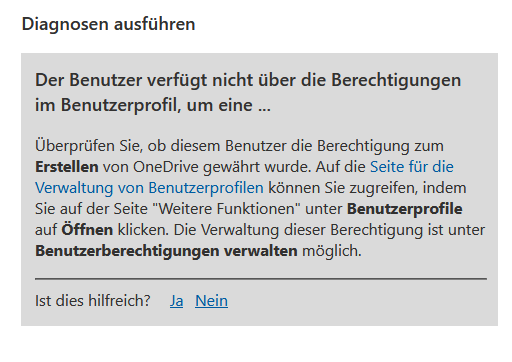The width and height of the screenshot is (512, 362).
Task: Click the bold word "Erstellen"
Action: tap(67, 166)
